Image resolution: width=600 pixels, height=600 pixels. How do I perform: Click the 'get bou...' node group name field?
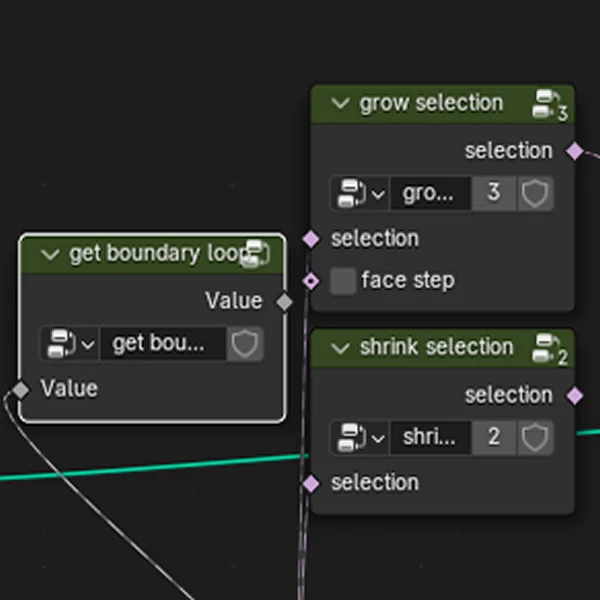(x=162, y=344)
